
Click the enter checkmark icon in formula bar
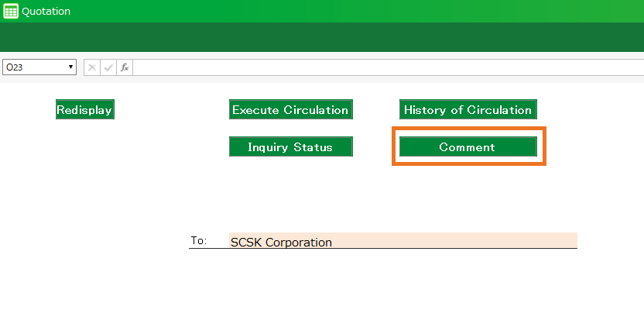tap(108, 67)
